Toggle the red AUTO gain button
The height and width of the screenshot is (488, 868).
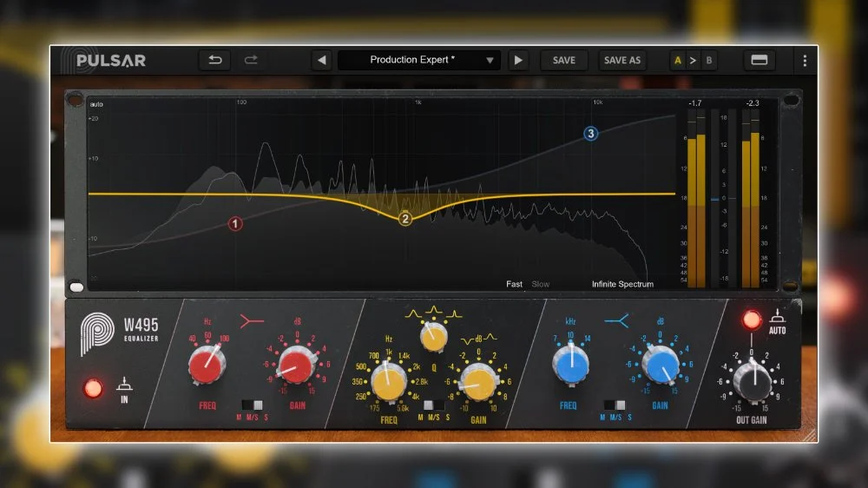pos(751,320)
